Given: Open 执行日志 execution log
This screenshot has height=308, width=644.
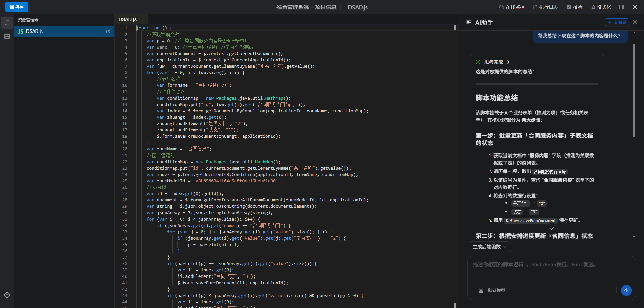Looking at the screenshot, I should pyautogui.click(x=546, y=7).
